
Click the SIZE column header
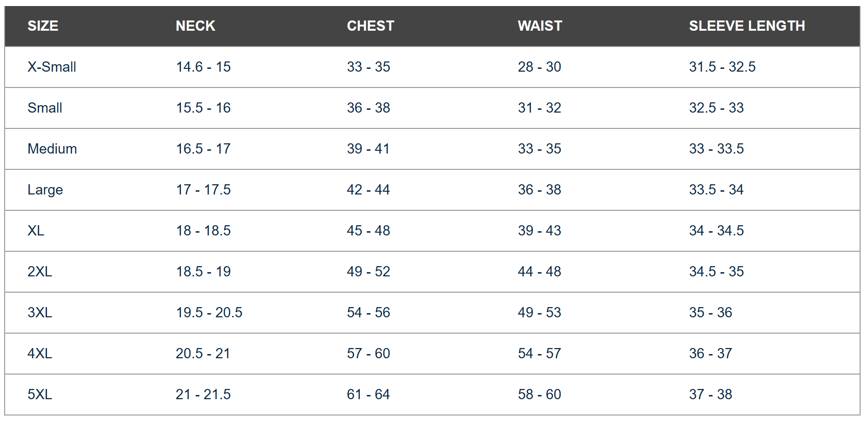point(43,26)
